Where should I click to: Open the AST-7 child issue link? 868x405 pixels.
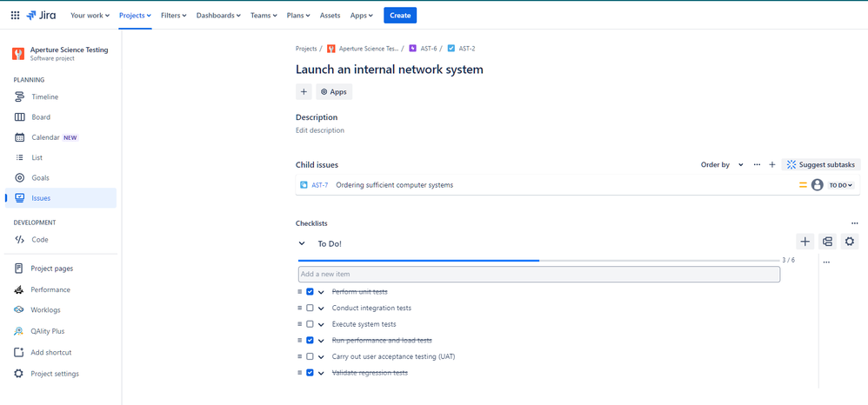pyautogui.click(x=319, y=185)
